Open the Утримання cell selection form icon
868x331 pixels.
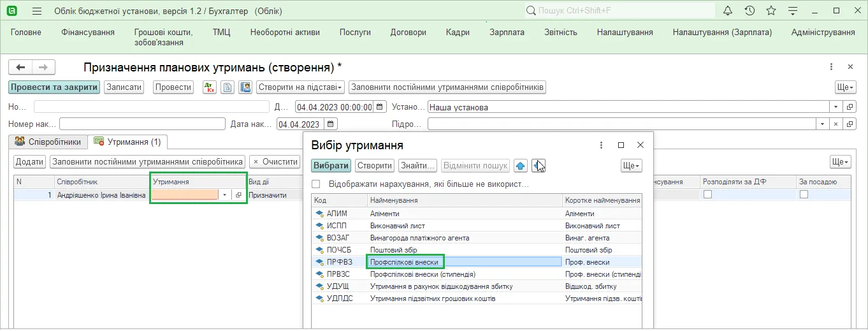coord(238,195)
